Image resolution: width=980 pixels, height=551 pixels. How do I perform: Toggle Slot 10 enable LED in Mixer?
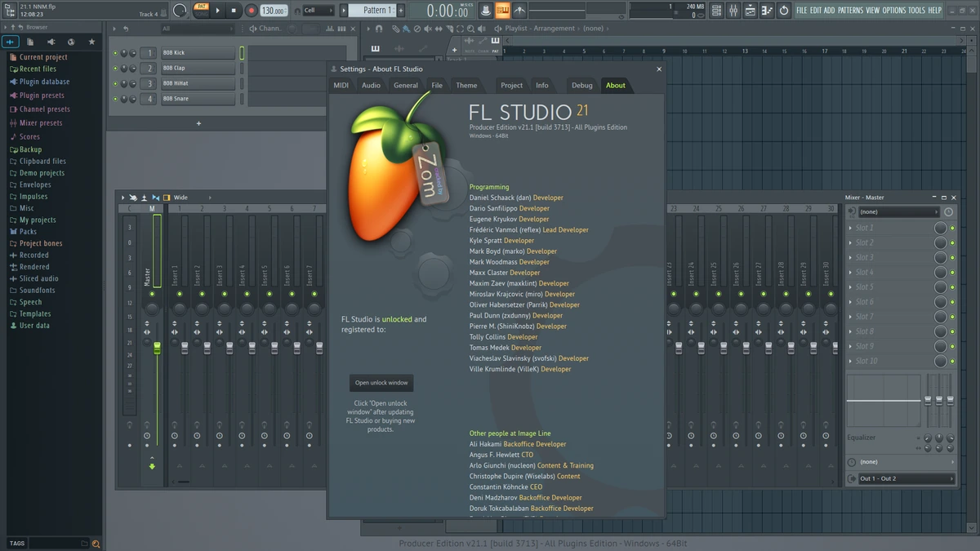(x=952, y=361)
